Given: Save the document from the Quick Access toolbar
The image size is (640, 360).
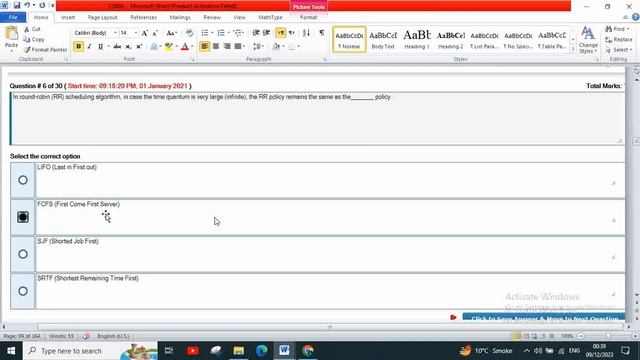Looking at the screenshot, I should [x=17, y=5].
